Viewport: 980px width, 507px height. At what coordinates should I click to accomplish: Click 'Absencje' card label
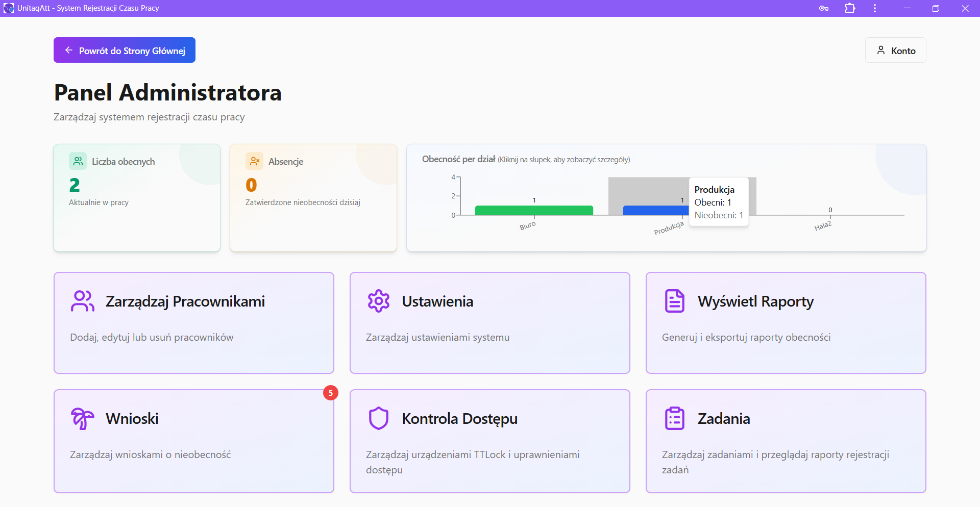[x=286, y=161]
